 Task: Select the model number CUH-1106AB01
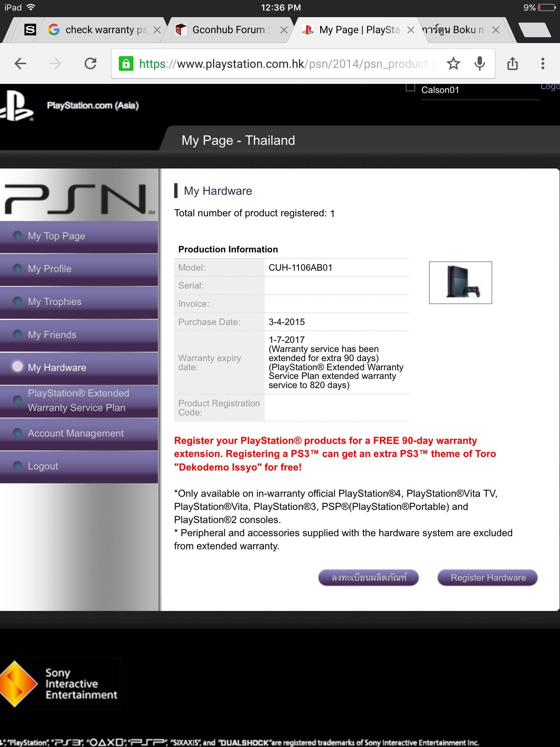pyautogui.click(x=300, y=268)
